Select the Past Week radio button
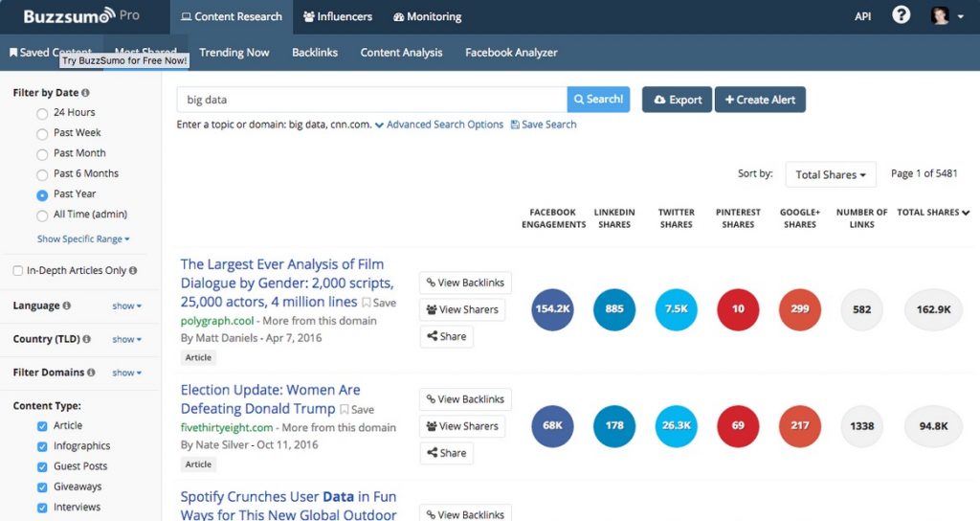 42,133
